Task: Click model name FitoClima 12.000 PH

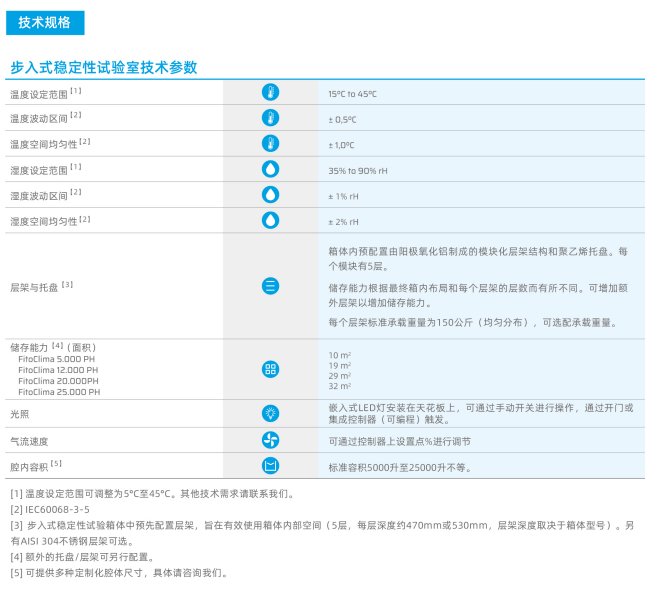Action: point(58,370)
